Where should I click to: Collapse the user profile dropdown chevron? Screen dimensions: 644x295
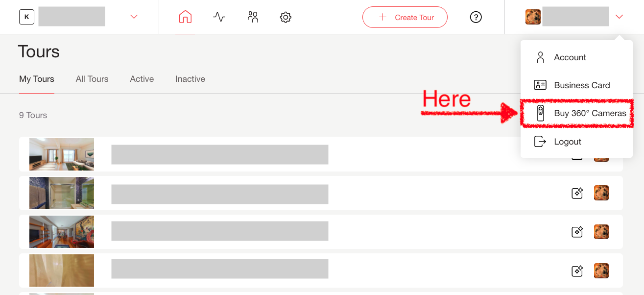coord(619,17)
